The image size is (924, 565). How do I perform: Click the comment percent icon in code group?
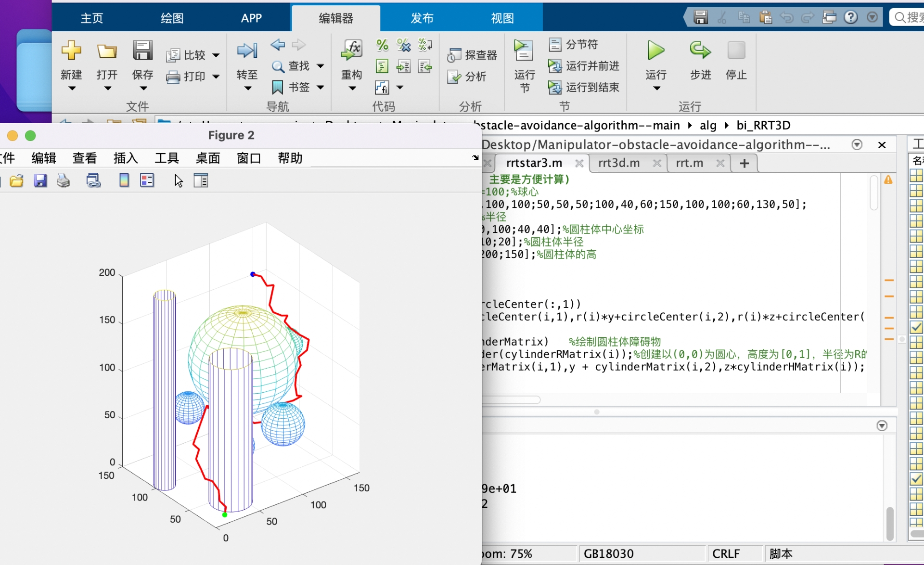pyautogui.click(x=382, y=45)
